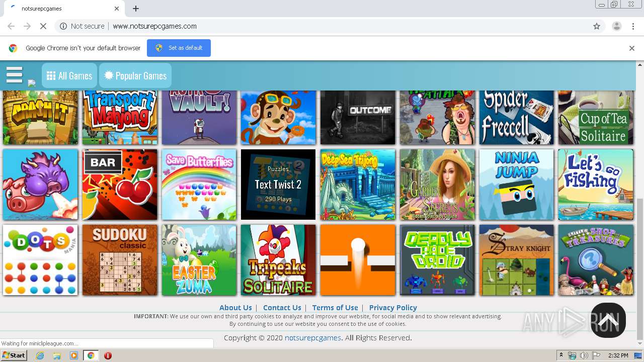
Task: Click the taskbar clock 2:32 PM
Action: click(618, 355)
